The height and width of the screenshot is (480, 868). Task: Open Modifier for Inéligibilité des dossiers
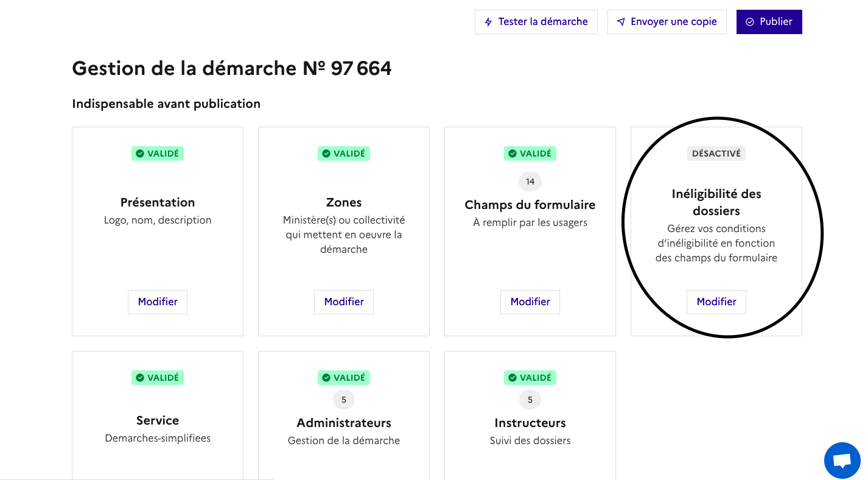[716, 302]
